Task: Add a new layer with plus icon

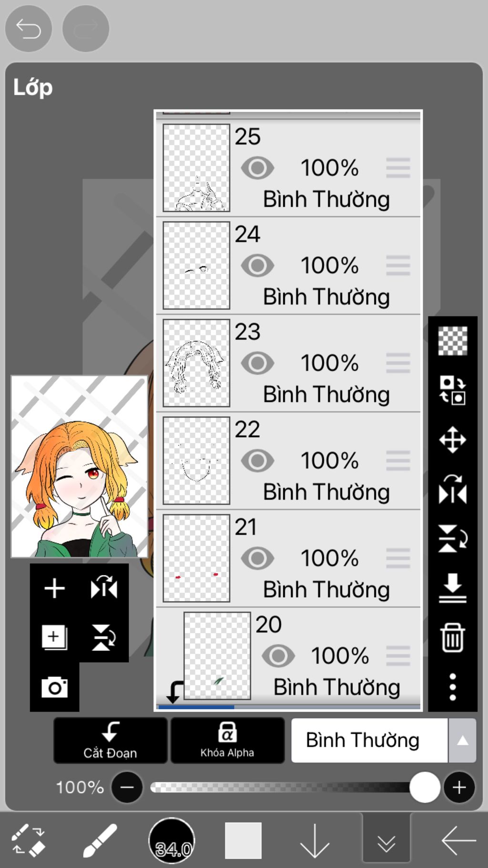Action: [54, 588]
